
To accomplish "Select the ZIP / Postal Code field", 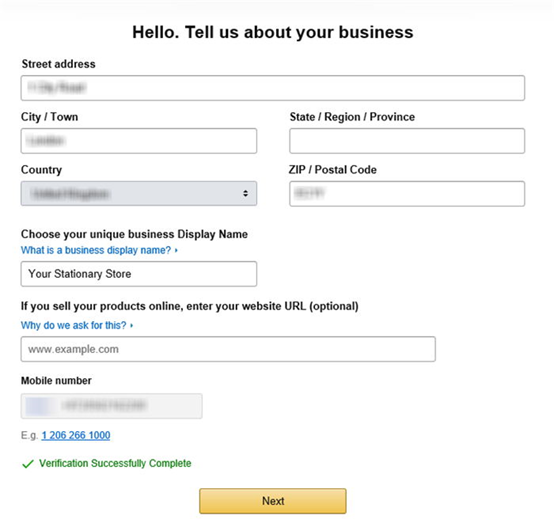I will [x=407, y=194].
